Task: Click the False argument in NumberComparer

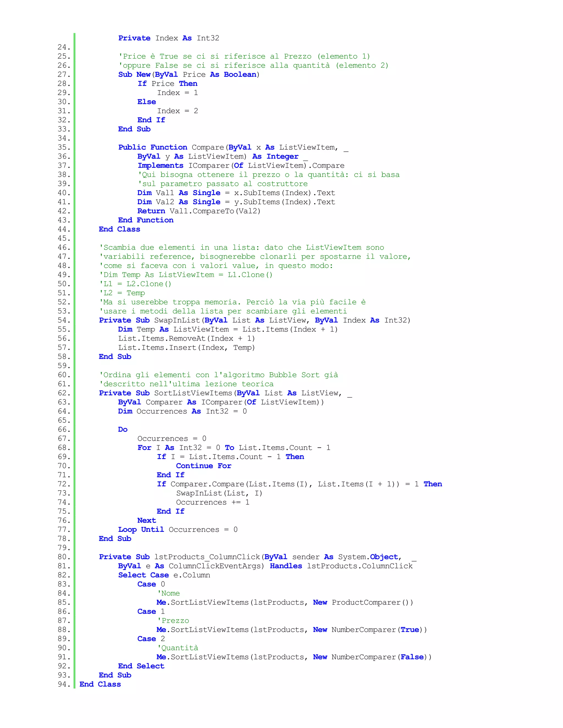Action: click(412, 657)
